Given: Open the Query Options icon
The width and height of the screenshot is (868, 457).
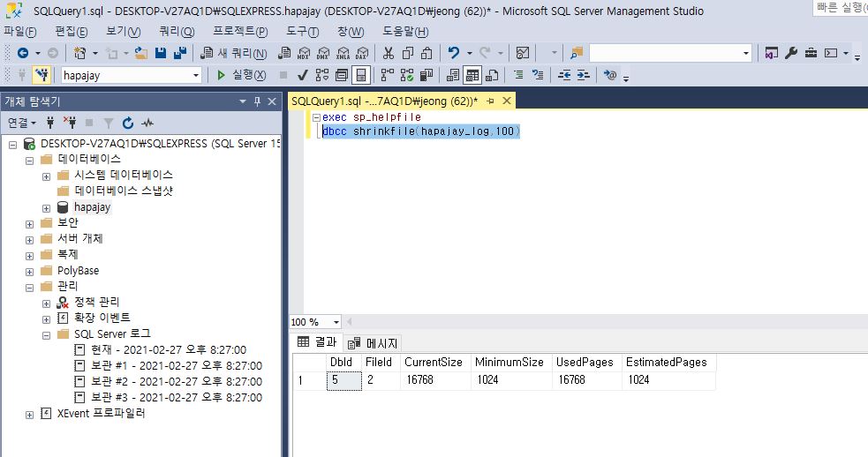Looking at the screenshot, I should click(x=342, y=75).
